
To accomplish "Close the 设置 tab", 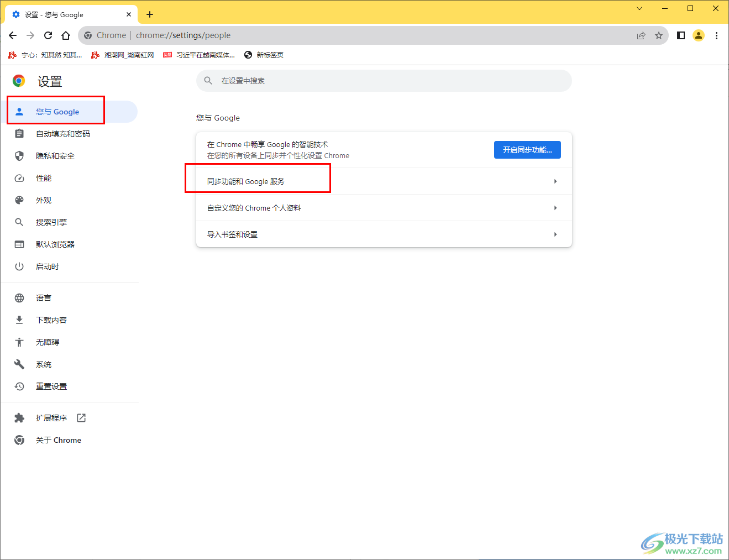I will pyautogui.click(x=129, y=14).
